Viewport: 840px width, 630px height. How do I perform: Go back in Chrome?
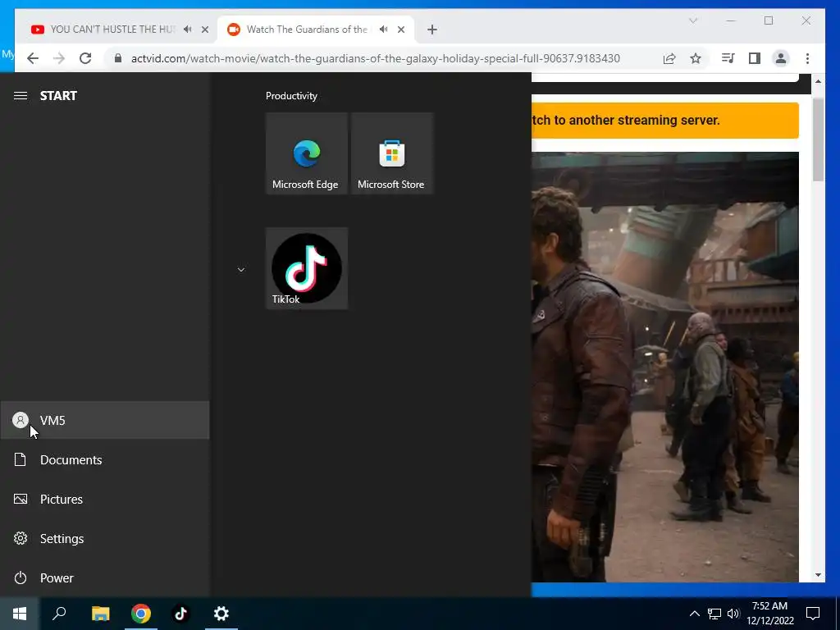coord(33,58)
